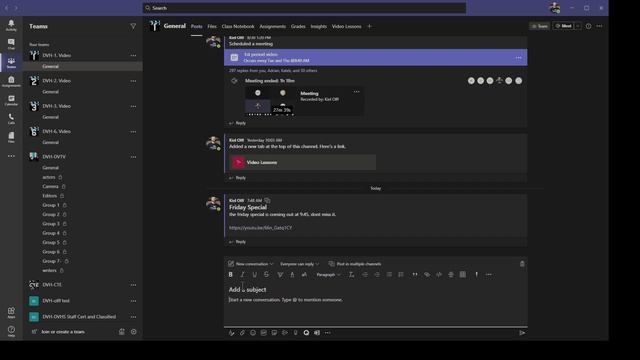Toggle underline formatting in compose box
This screenshot has width=640, height=360.
pyautogui.click(x=254, y=275)
